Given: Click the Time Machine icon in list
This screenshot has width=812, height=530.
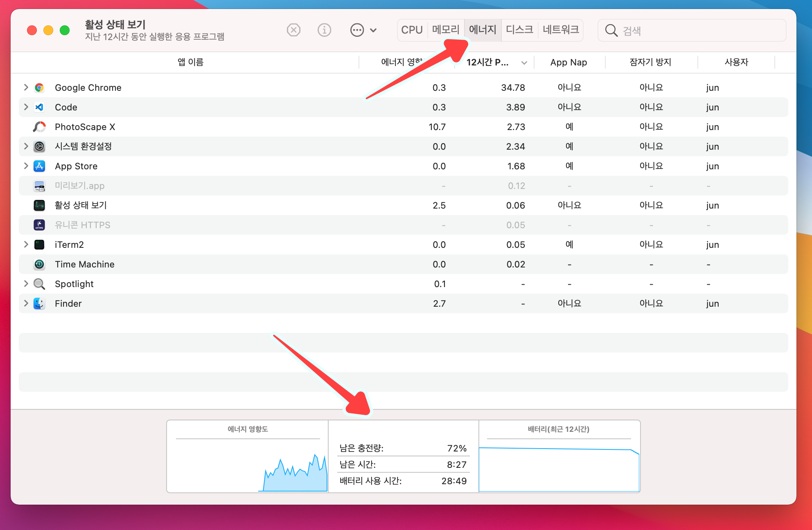Looking at the screenshot, I should (39, 264).
